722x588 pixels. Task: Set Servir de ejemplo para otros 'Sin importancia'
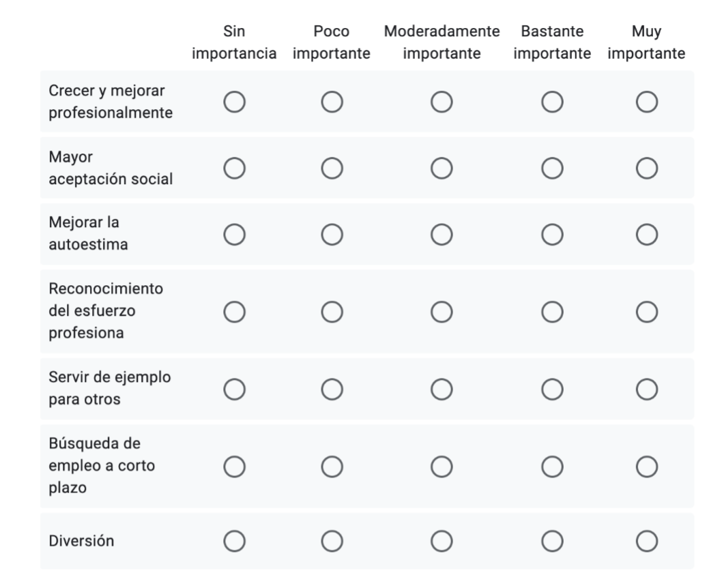tap(235, 389)
